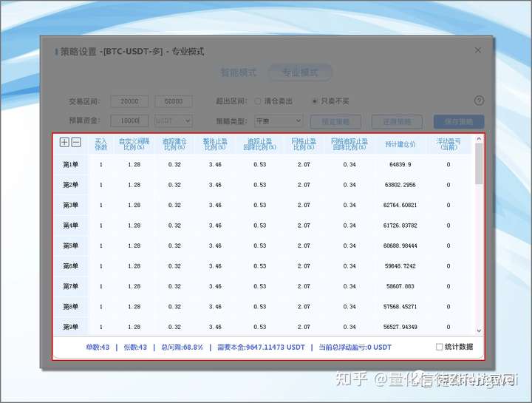Click the 2.07 cell in 第5单 row

304,245
